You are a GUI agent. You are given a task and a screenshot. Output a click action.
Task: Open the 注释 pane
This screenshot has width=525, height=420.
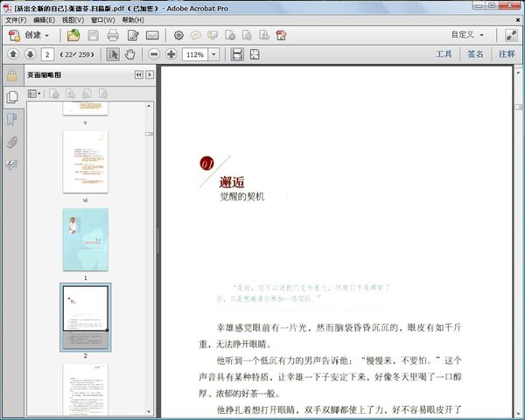(x=507, y=54)
